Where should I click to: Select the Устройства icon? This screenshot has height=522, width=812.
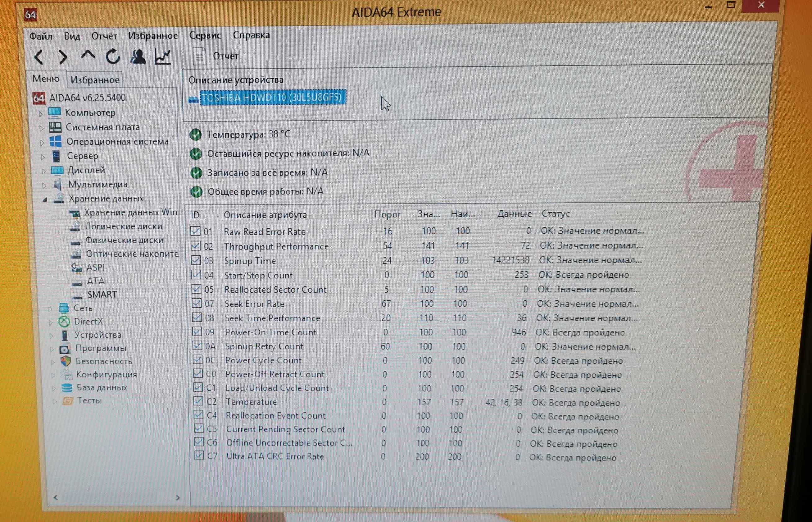click(x=65, y=335)
